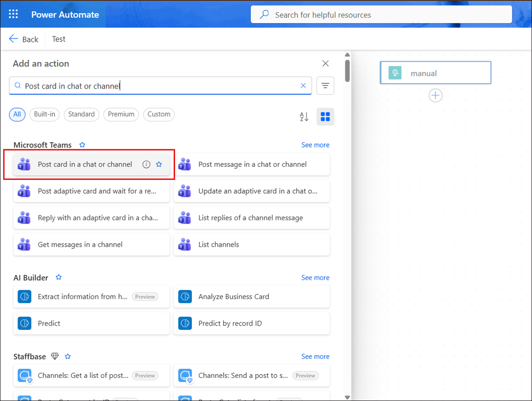Favorite the AI Builder connector star
This screenshot has width=532, height=401.
click(x=59, y=277)
